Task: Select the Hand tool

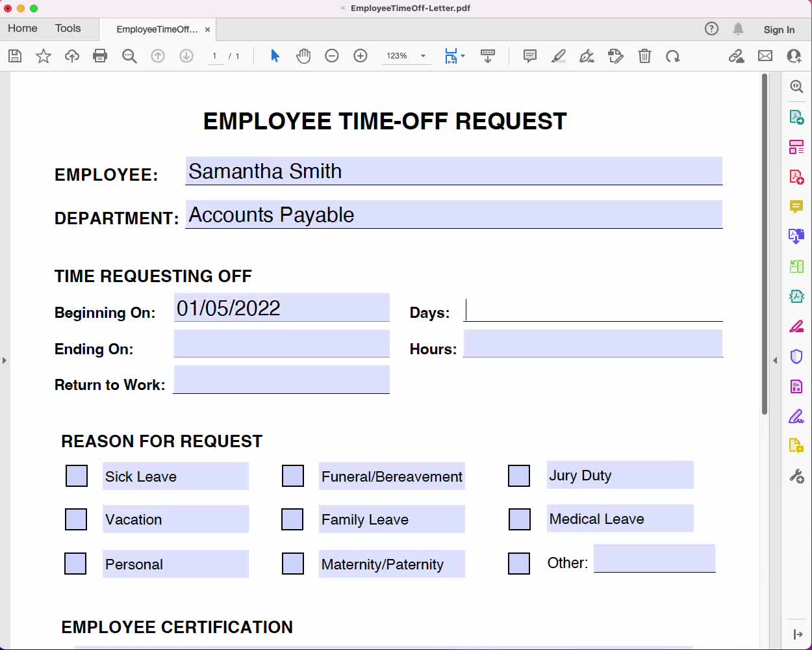Action: pos(303,56)
